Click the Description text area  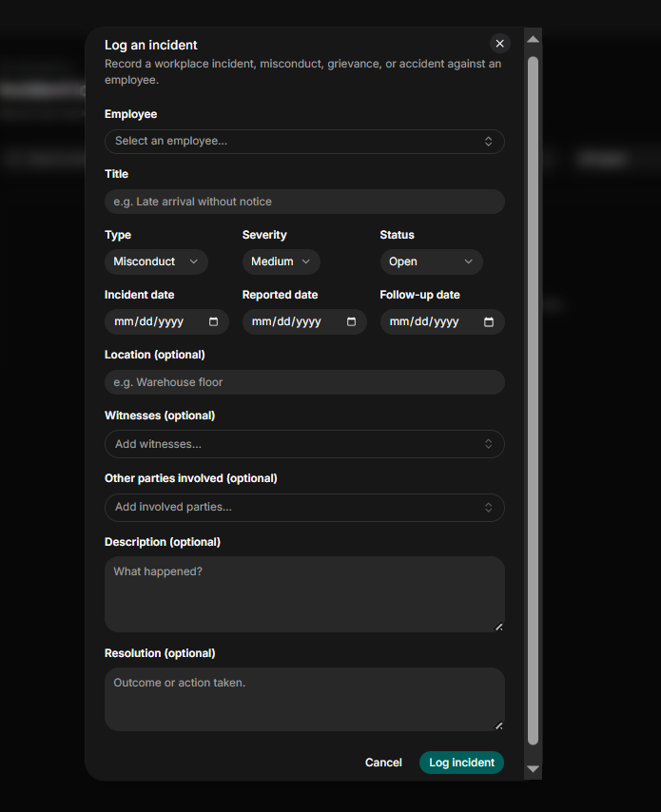tap(304, 594)
